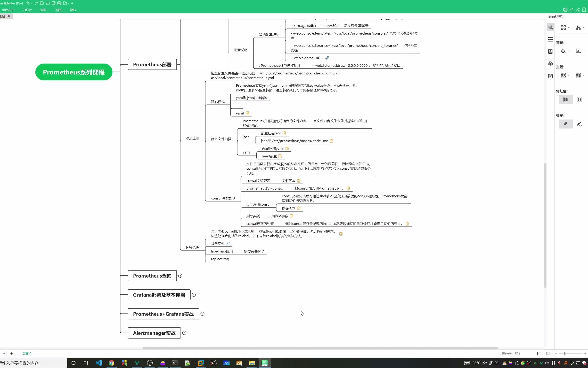Toggle hand-drawn sketch effect style
The height and width of the screenshot is (368, 588).
coord(579,124)
